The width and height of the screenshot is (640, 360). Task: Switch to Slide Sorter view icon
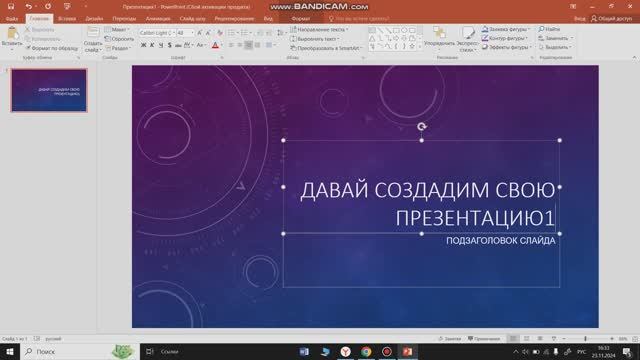click(527, 339)
